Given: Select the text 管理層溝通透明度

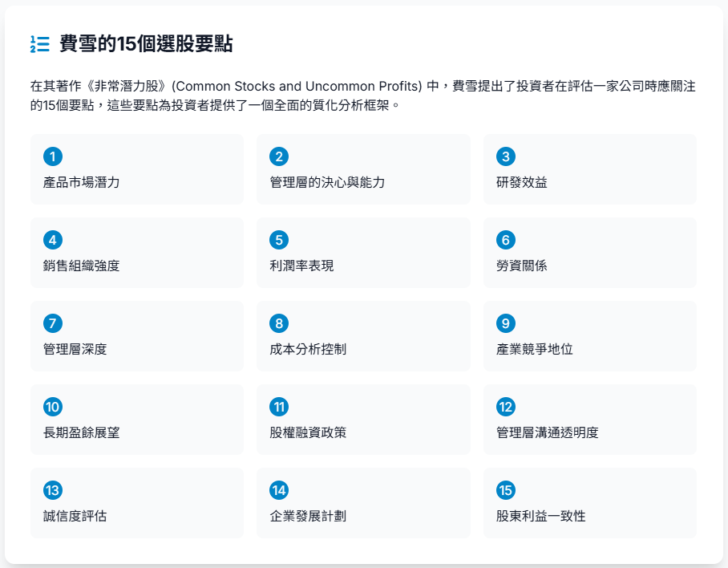Looking at the screenshot, I should click(548, 432).
